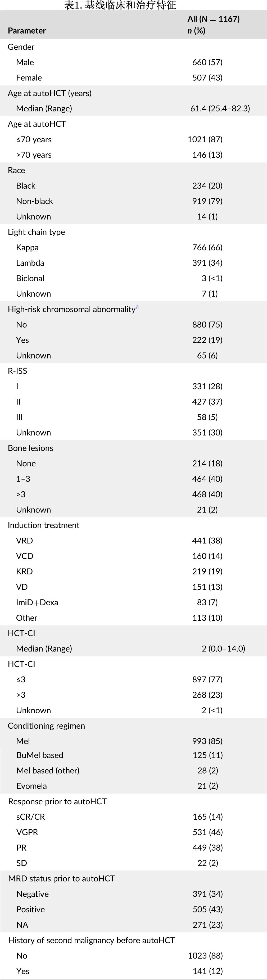Click the superscript footnote link 'a'
Screen dimensions: 267x980
[137, 307]
